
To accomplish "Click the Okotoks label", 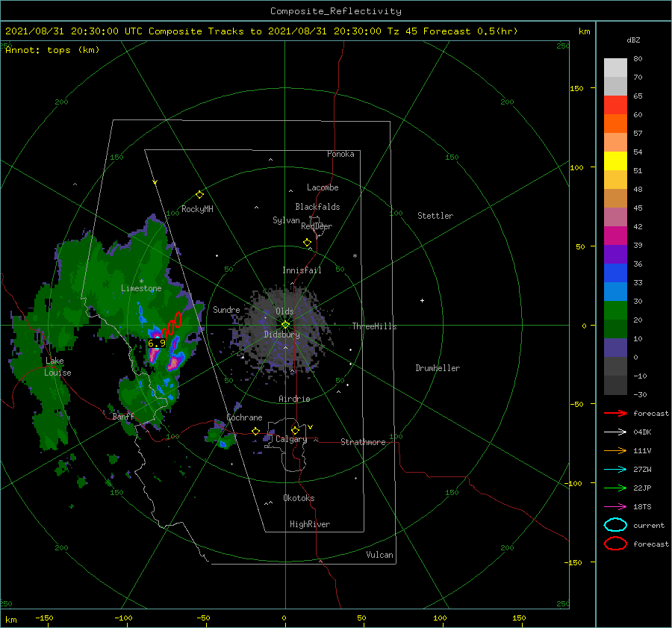I will [x=299, y=498].
